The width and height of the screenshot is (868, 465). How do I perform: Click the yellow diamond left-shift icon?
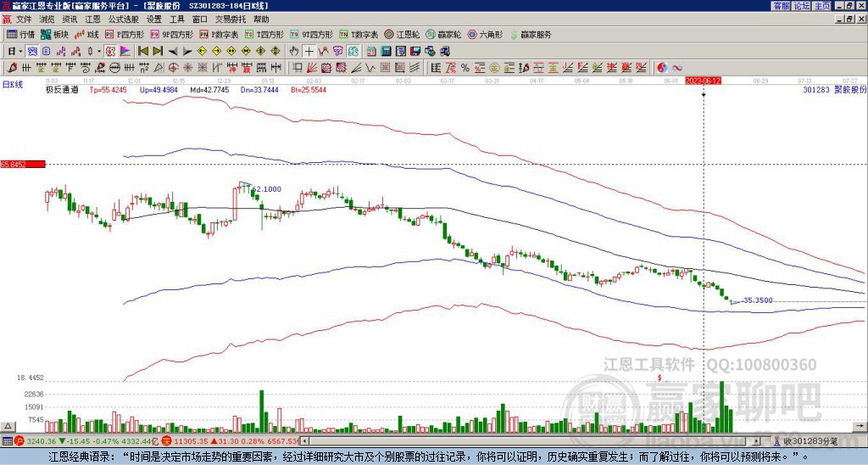[202, 52]
